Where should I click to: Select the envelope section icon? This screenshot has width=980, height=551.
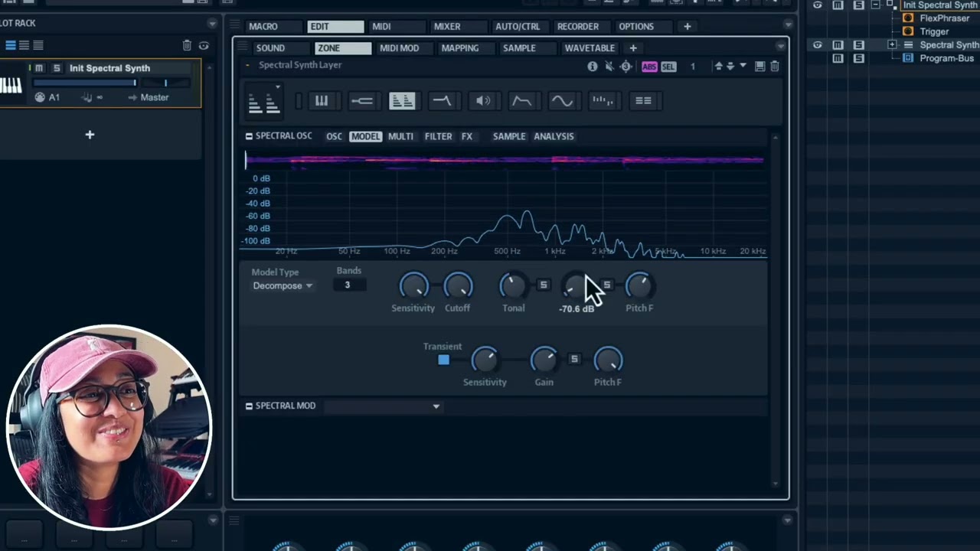[x=521, y=101]
